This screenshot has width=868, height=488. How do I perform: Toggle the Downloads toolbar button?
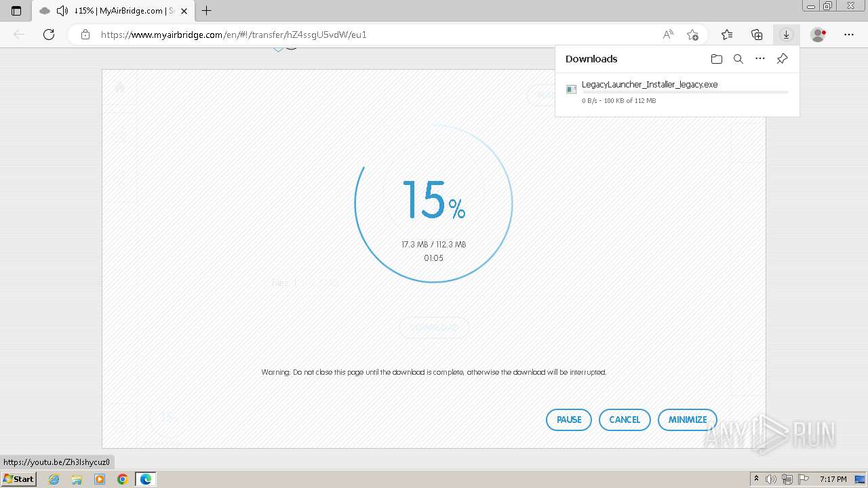point(786,35)
